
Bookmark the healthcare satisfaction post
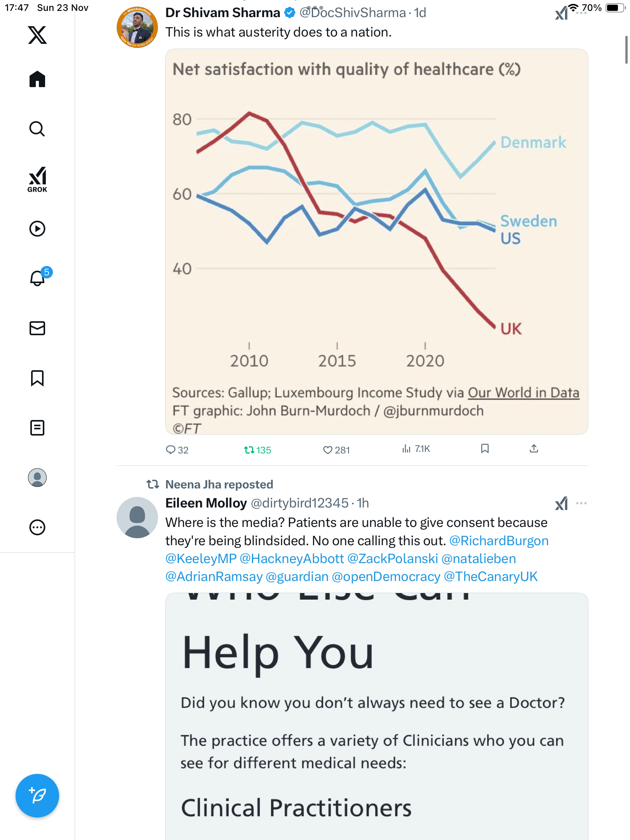pyautogui.click(x=485, y=449)
